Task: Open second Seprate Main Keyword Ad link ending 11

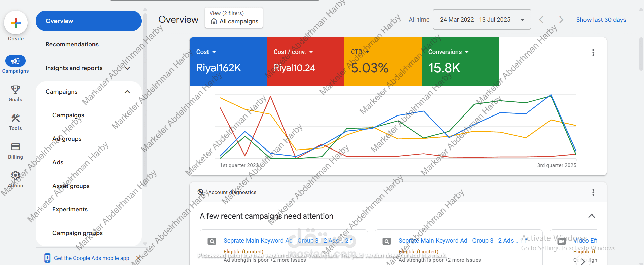Action: [x=463, y=241]
